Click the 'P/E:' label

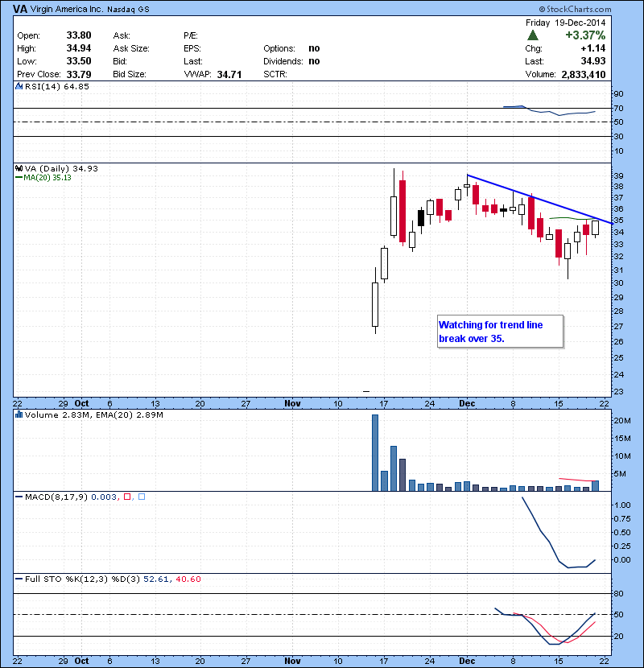(x=191, y=35)
